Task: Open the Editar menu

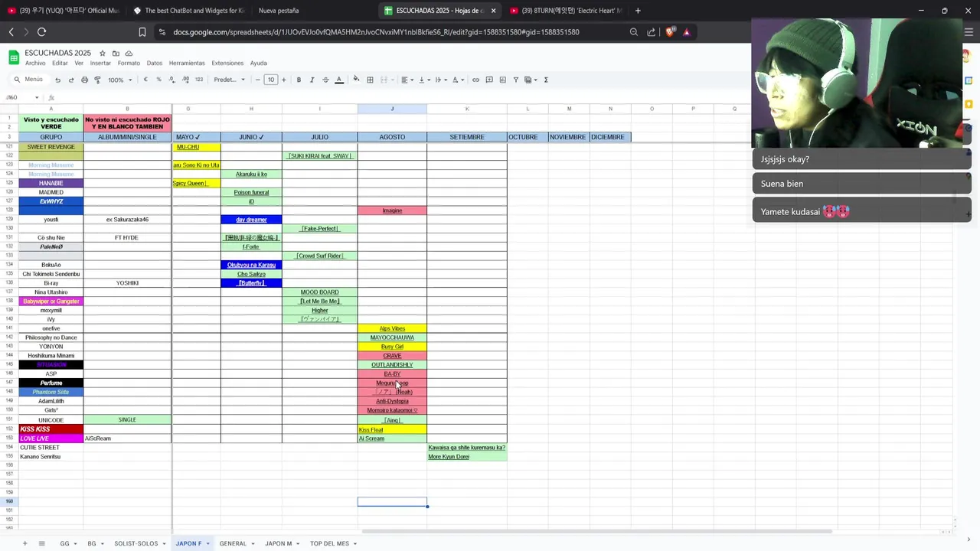Action: [60, 63]
